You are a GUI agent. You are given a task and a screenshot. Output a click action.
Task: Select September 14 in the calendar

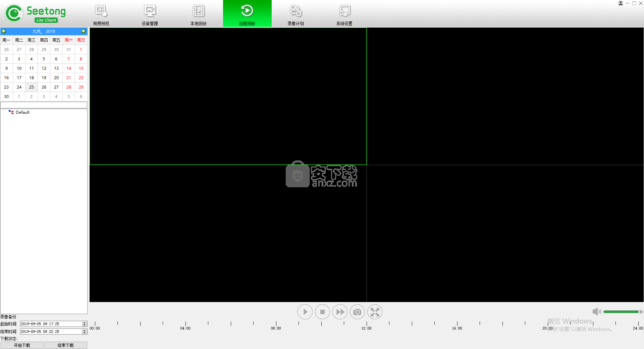[x=69, y=68]
